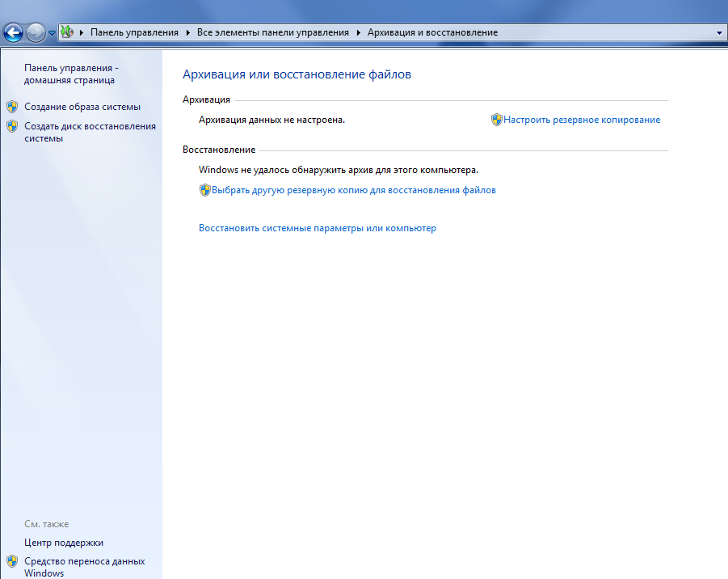
Task: Open the recent pages dropdown arrow beside Forward
Action: pos(52,33)
